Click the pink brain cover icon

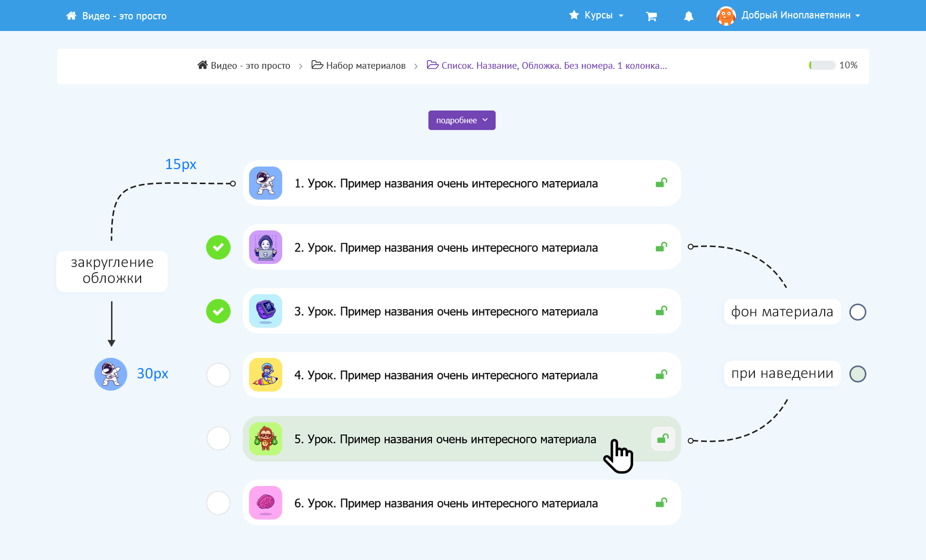click(x=266, y=503)
